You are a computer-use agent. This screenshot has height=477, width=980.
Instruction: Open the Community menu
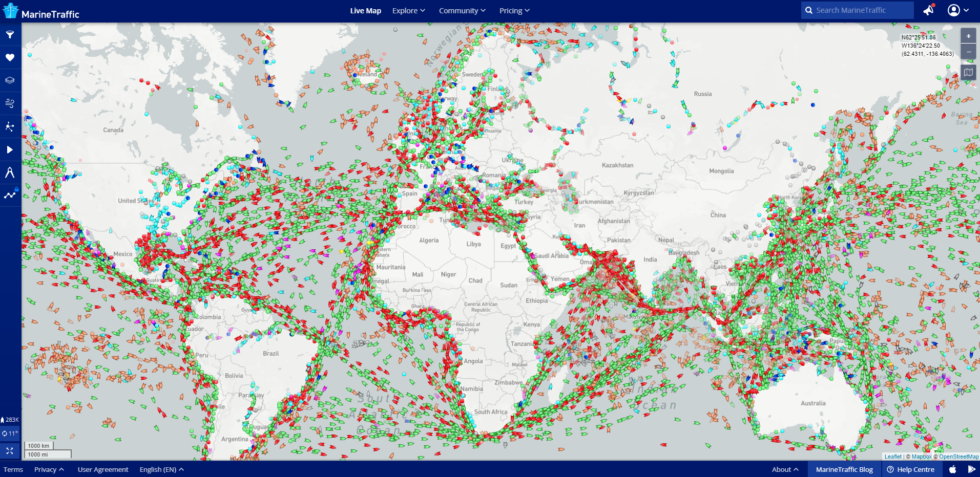(462, 10)
